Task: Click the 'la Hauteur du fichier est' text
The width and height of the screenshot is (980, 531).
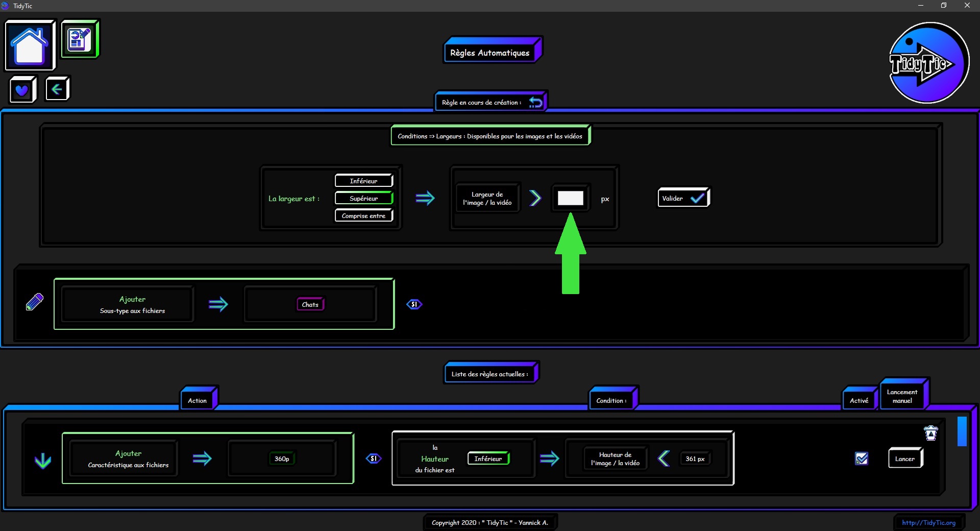Action: click(x=435, y=458)
